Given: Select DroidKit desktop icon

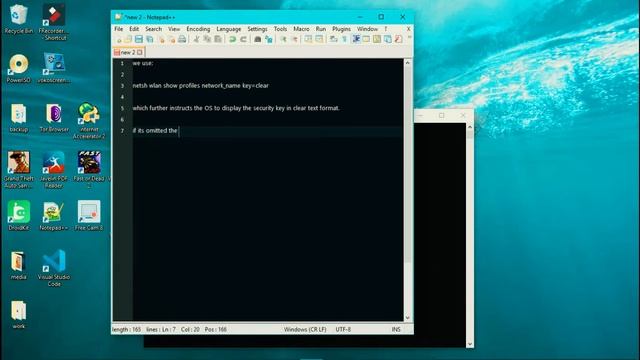Looking at the screenshot, I should pyautogui.click(x=18, y=216).
